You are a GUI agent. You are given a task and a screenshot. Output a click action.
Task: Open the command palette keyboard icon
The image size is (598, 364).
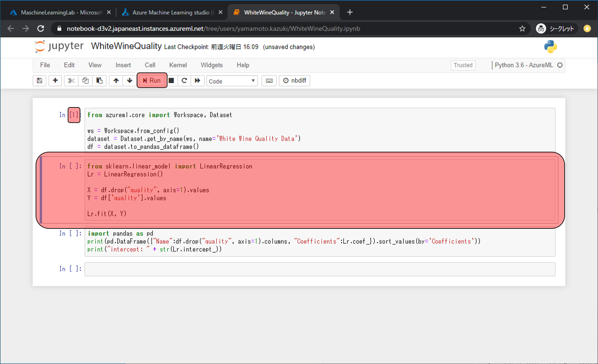[x=269, y=81]
